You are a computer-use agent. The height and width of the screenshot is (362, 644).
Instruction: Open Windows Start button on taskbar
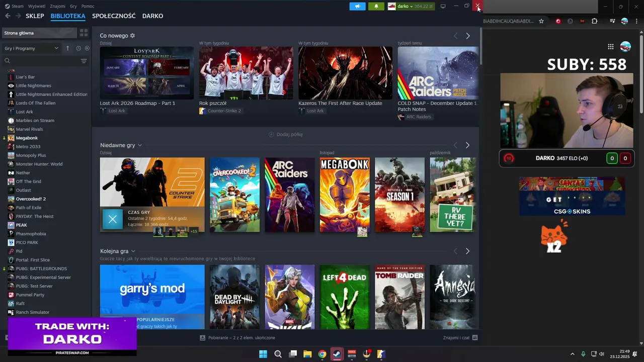[x=263, y=354]
